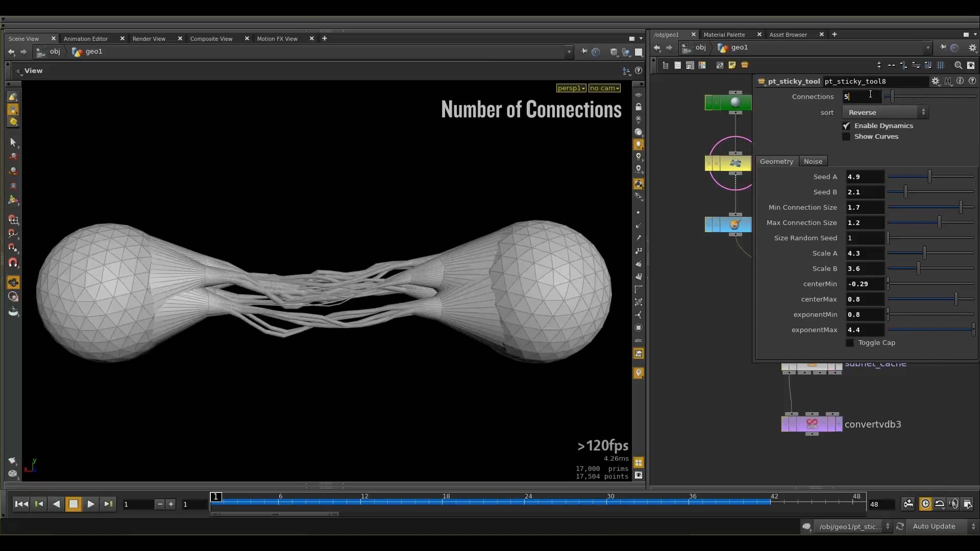Screen dimensions: 980x551
Task: Click the Seed A slider
Action: [x=930, y=176]
